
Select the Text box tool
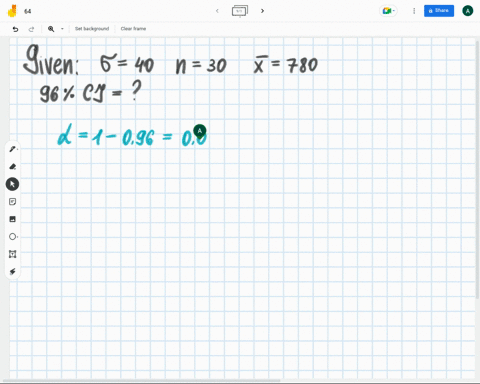[x=12, y=254]
